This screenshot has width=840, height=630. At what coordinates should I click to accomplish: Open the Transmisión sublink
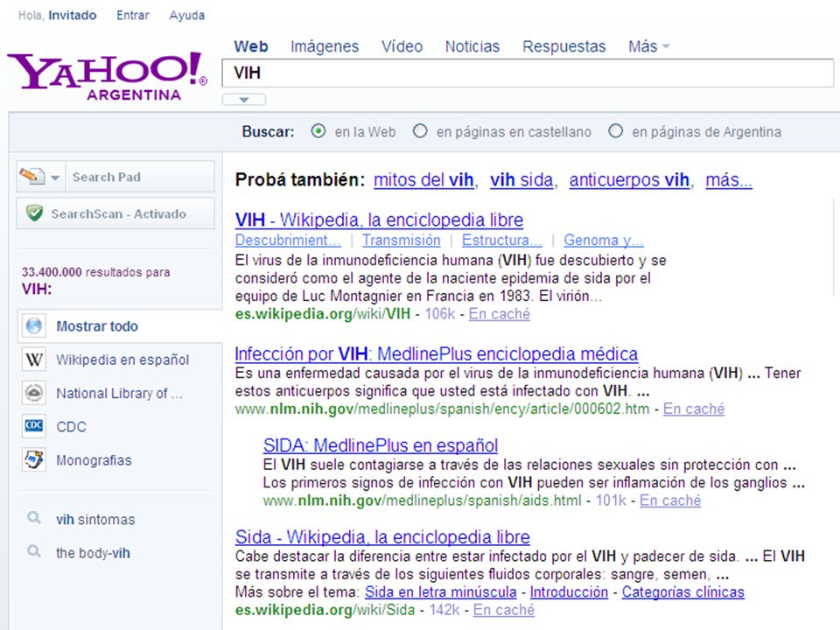click(x=402, y=240)
